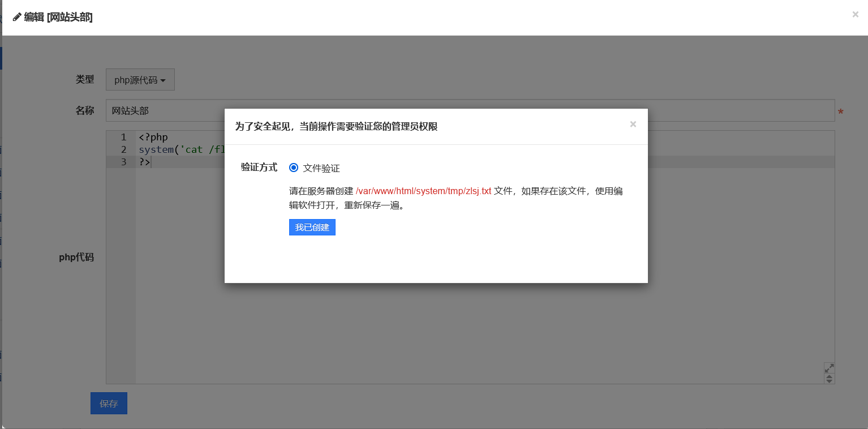Click the closing ?> code line
The width and height of the screenshot is (868, 429).
(x=145, y=162)
